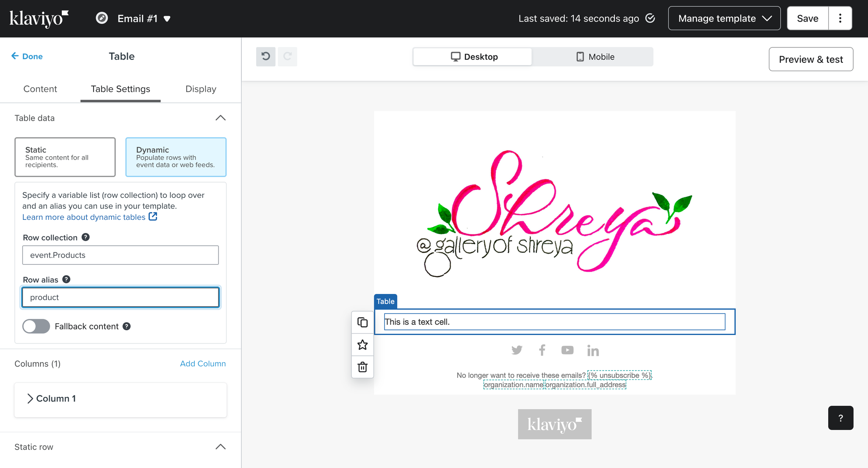This screenshot has height=468, width=868.
Task: Save table block as favorite star icon
Action: pyautogui.click(x=362, y=345)
